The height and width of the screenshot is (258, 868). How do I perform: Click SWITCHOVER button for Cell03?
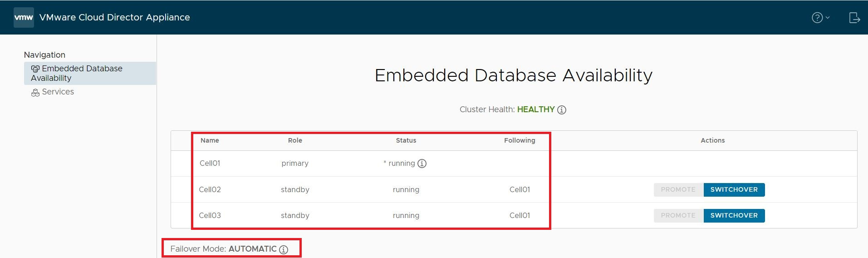tap(734, 216)
